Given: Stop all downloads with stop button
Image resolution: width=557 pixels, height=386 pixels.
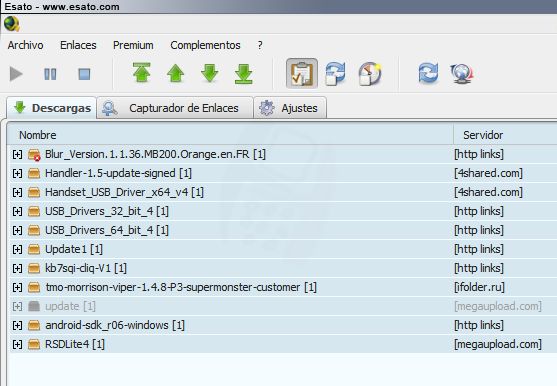Looking at the screenshot, I should (84, 74).
